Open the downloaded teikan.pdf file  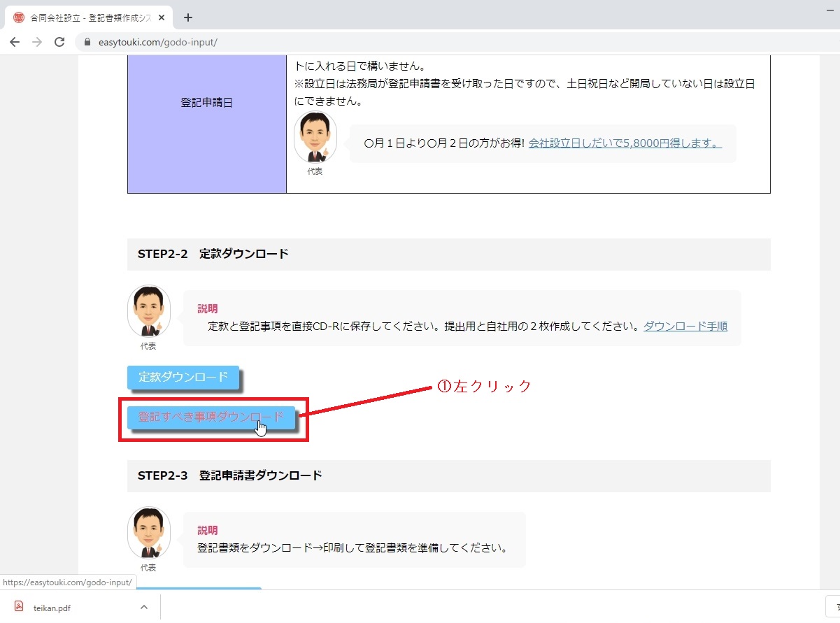click(x=52, y=608)
